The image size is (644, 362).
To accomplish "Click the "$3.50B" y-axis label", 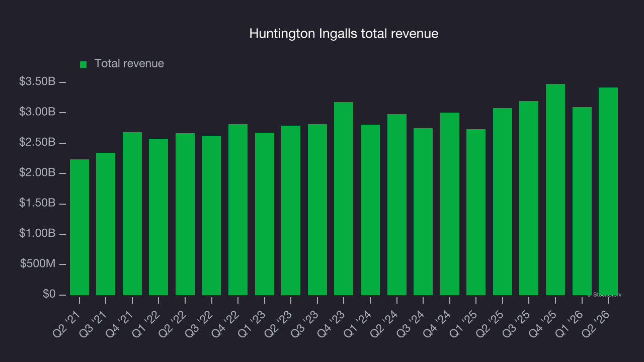I will pyautogui.click(x=37, y=81).
